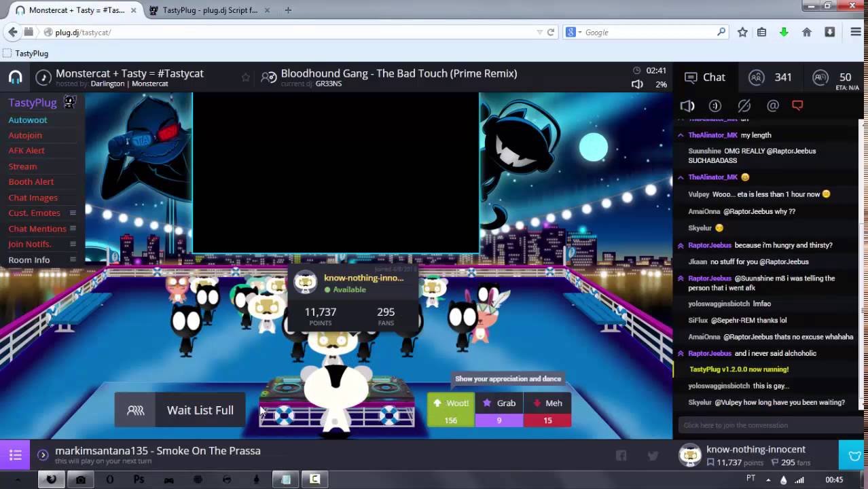Viewport: 868px width, 489px height.
Task: Open URL history dropdown arrow
Action: pos(539,32)
